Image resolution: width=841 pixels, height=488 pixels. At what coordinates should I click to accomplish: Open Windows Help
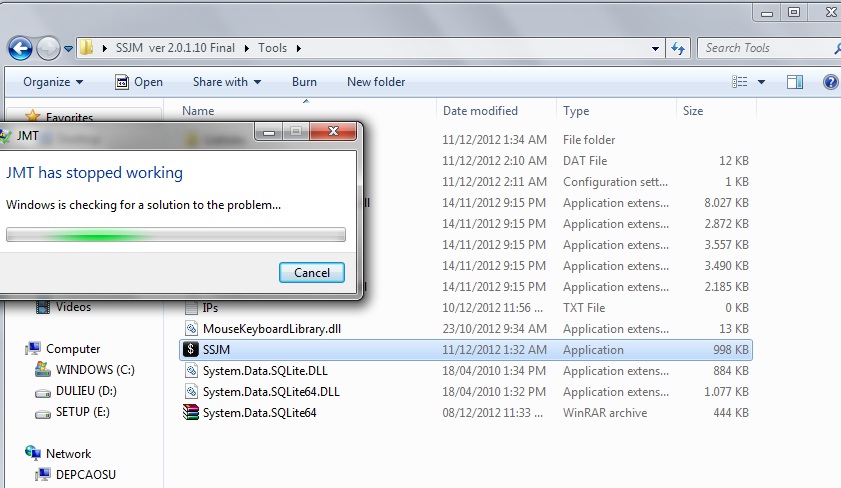click(830, 82)
